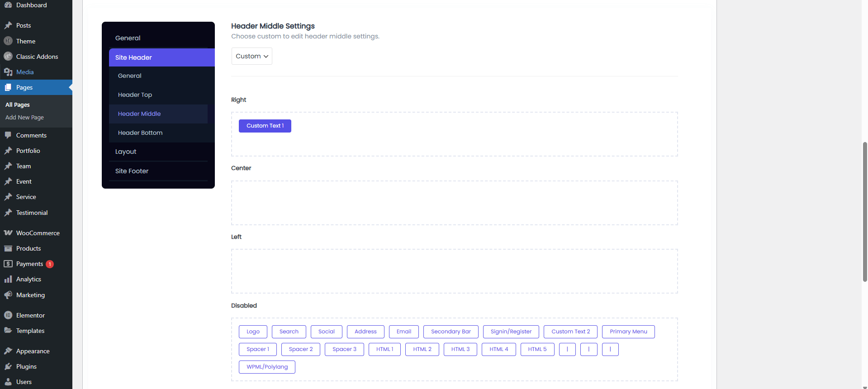Collapse the Site Header section
This screenshot has height=389, width=868.
(x=161, y=57)
